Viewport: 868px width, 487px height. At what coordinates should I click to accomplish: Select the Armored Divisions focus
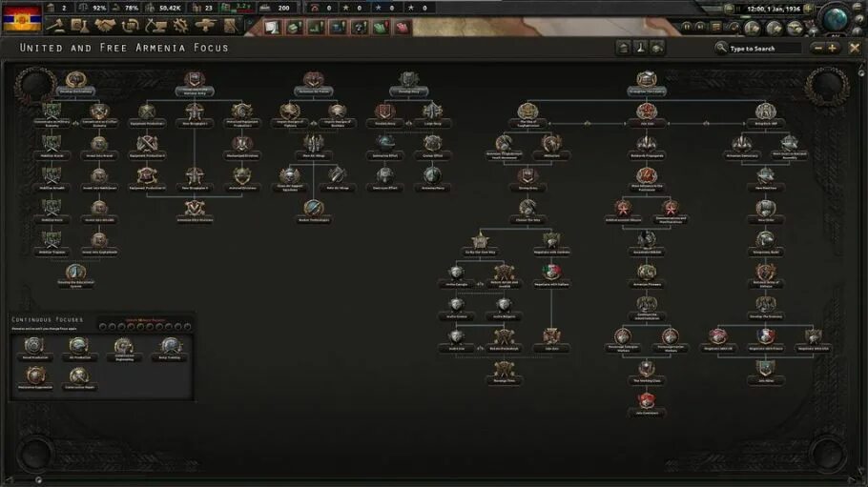[242, 179]
